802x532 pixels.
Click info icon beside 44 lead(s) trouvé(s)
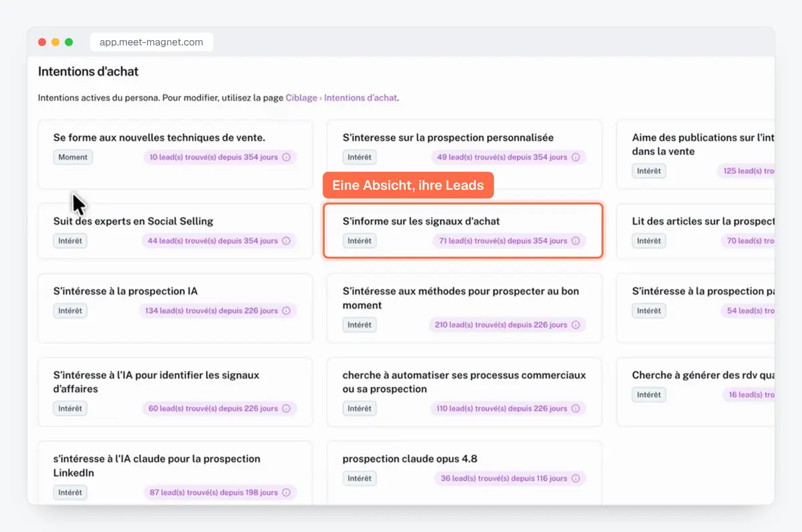286,241
